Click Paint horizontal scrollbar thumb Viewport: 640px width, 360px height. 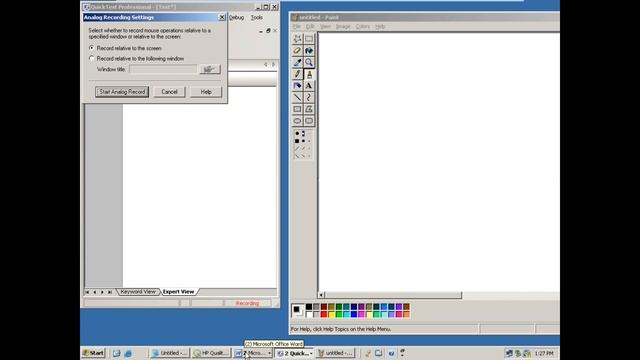(x=393, y=295)
